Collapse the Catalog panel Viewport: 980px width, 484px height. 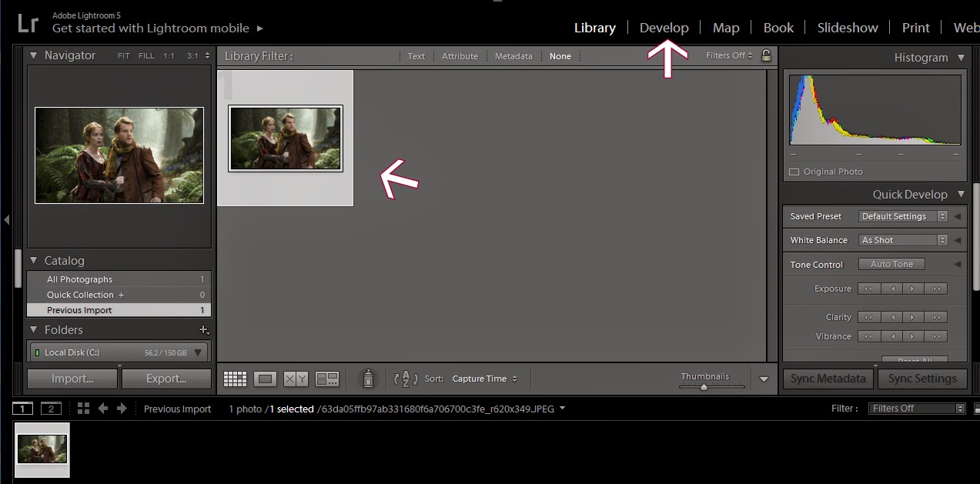pyautogui.click(x=33, y=261)
